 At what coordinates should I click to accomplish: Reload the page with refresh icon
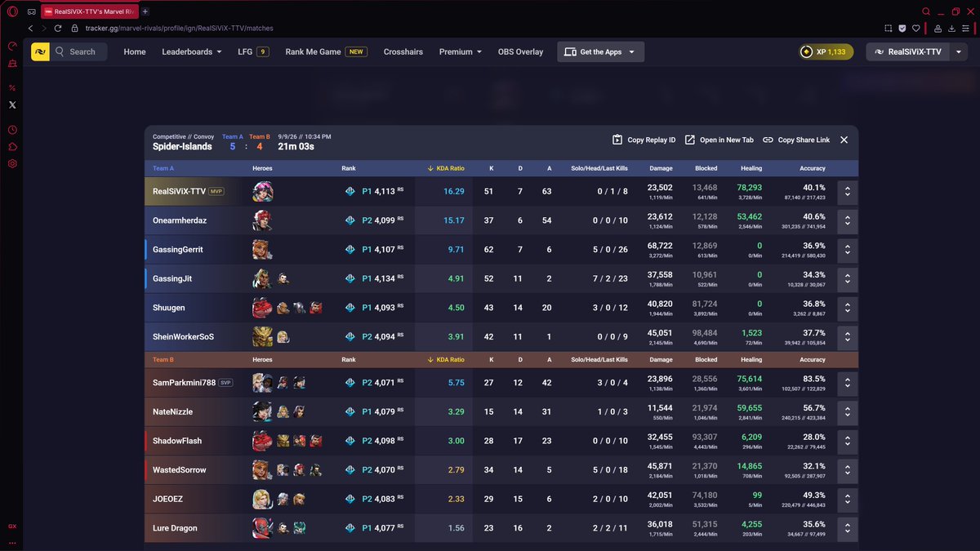point(58,28)
